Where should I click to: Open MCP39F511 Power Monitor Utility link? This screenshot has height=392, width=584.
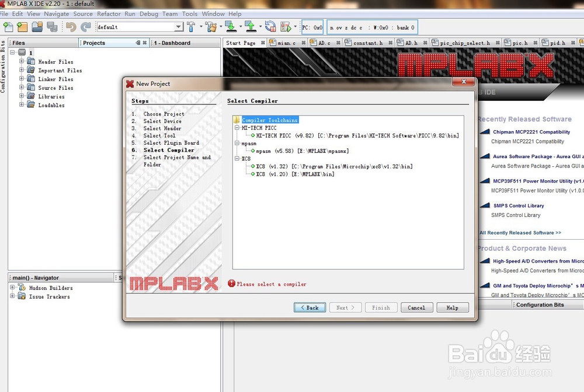[538, 181]
